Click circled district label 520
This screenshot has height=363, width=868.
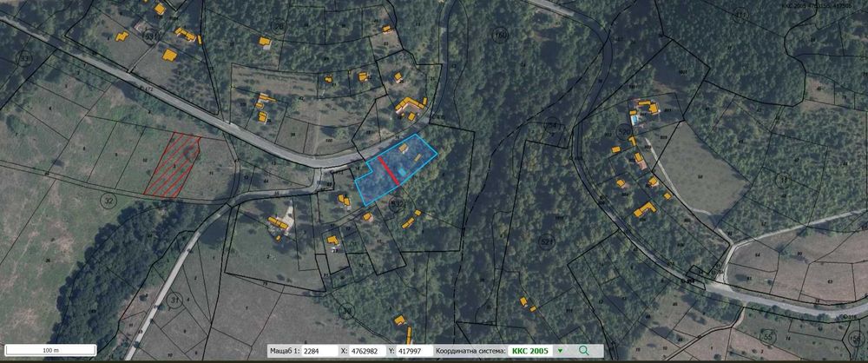click(x=624, y=133)
